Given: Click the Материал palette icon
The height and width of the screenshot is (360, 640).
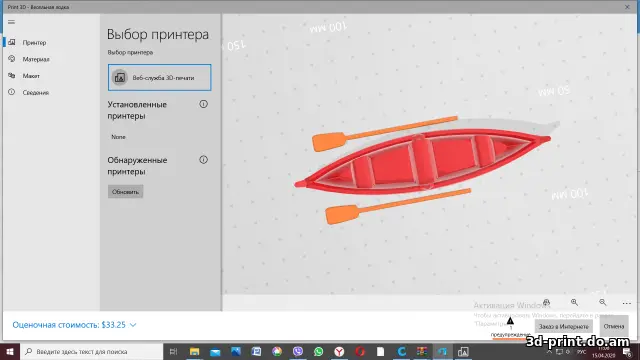Looking at the screenshot, I should (12, 59).
